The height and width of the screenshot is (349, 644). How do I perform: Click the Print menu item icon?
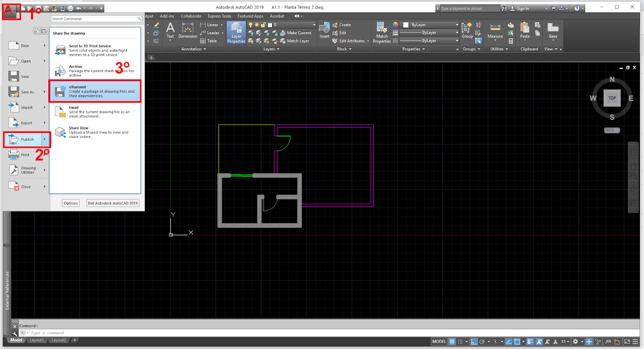13,155
